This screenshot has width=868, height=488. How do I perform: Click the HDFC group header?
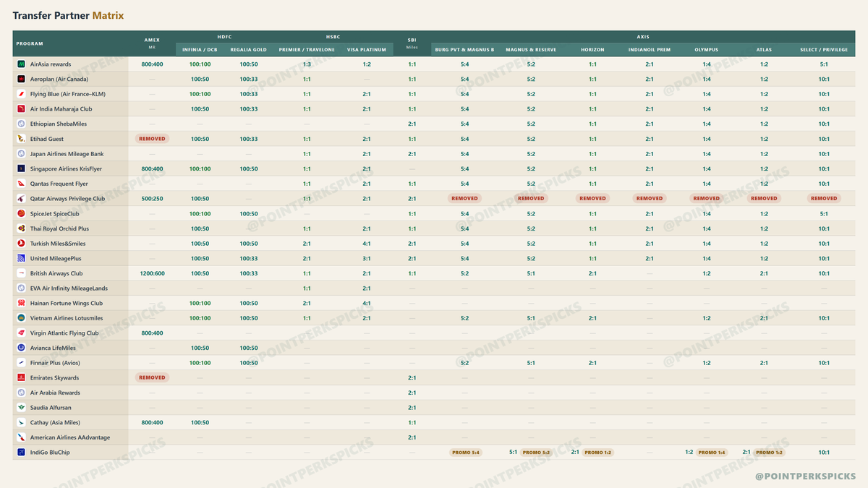click(x=224, y=36)
